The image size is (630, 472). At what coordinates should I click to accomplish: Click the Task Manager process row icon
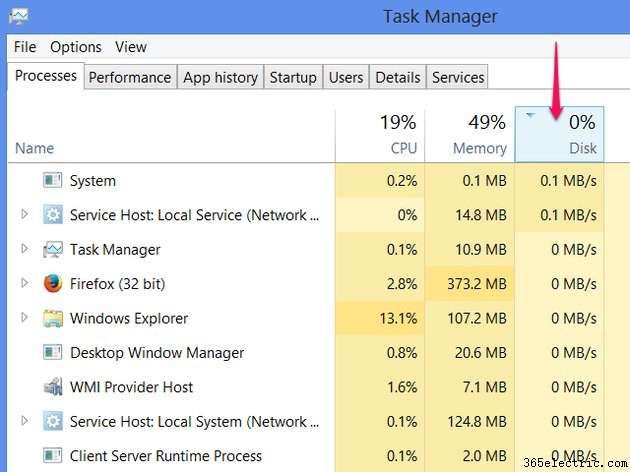click(x=53, y=249)
